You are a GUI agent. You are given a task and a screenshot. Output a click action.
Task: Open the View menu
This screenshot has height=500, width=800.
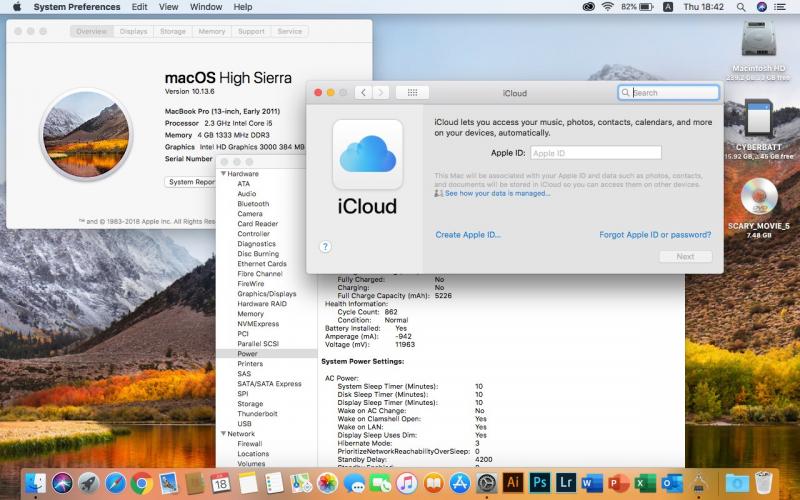(169, 7)
